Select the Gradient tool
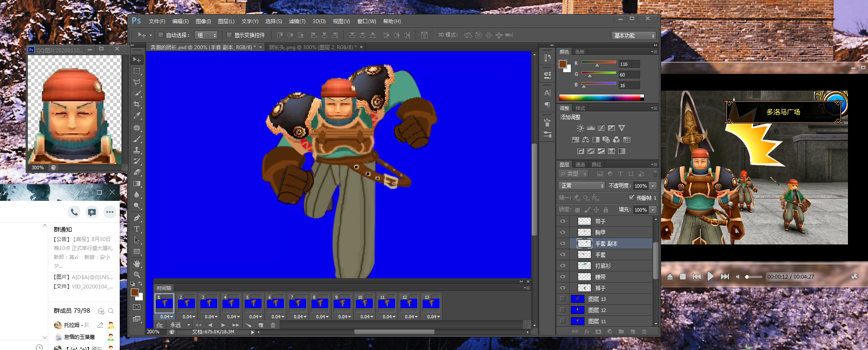The width and height of the screenshot is (868, 350). point(137,183)
